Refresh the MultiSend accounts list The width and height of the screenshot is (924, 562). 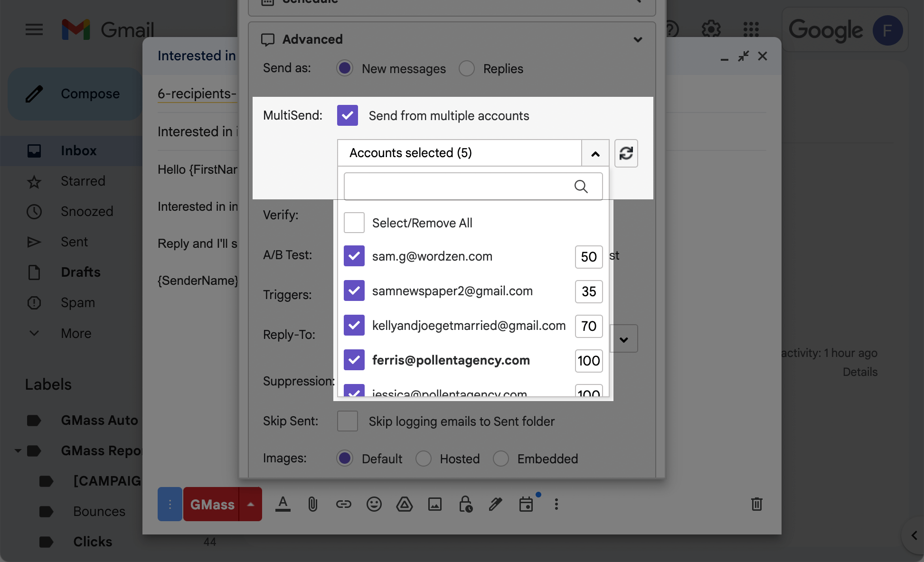[626, 153]
